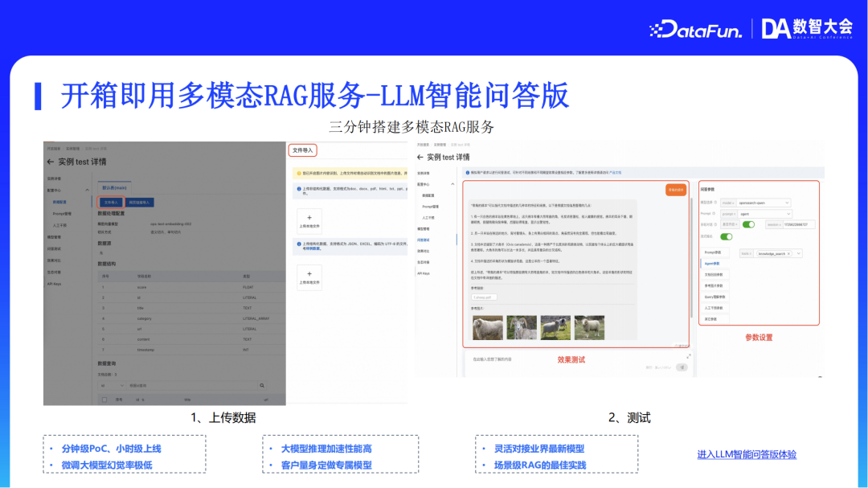Switch to the 默认表(main) tab
Screen dimensions: 868x488
(116, 188)
